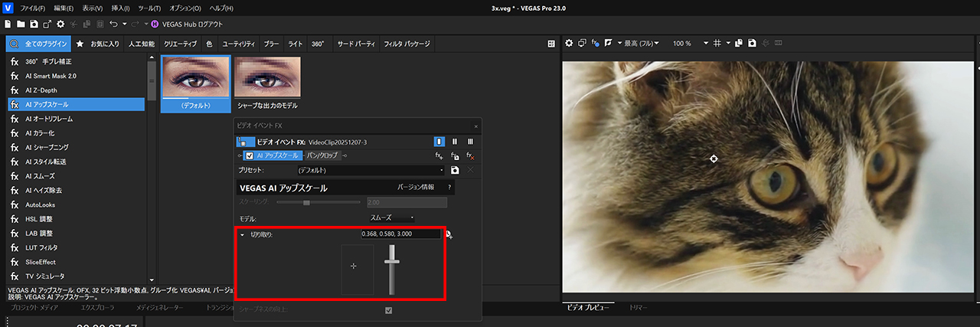Select the two-column FX layout toggle
980x327 pixels.
[455, 142]
